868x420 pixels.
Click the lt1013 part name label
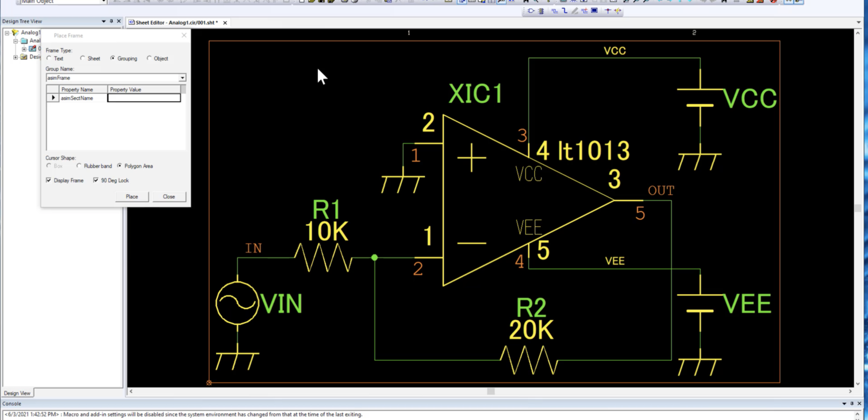(x=594, y=151)
